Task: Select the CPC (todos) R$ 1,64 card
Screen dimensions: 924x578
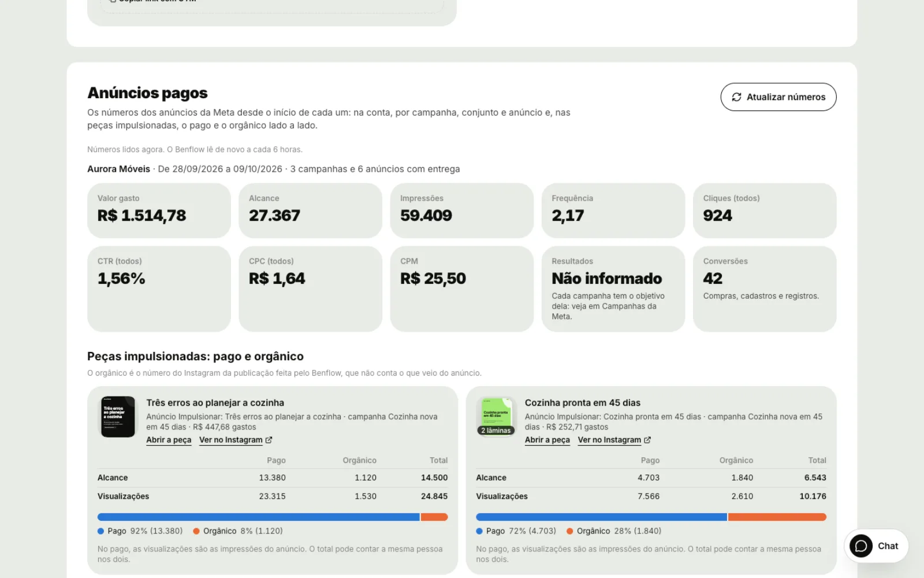Action: coord(310,289)
